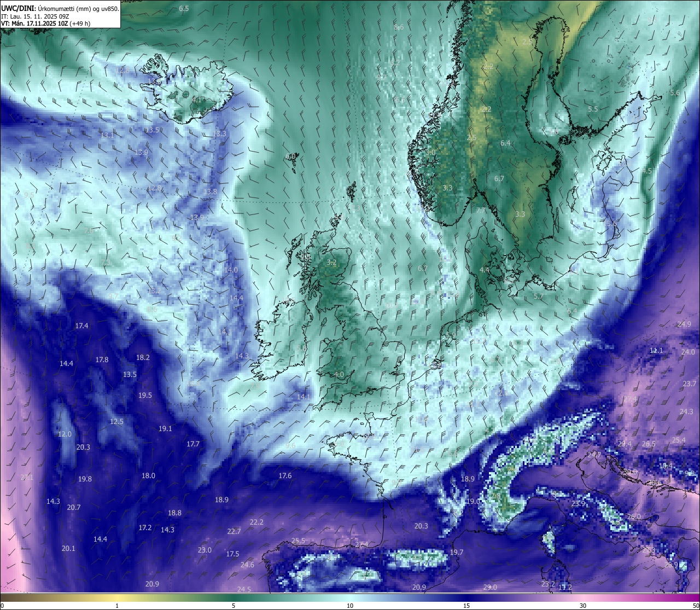Click the 17.7 value on the map

[x=193, y=444]
